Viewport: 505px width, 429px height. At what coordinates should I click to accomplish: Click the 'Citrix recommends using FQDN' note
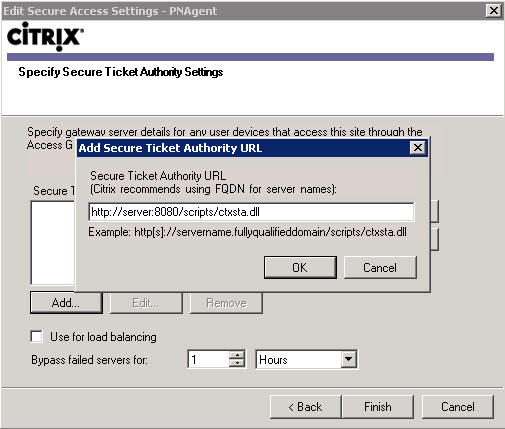point(213,189)
